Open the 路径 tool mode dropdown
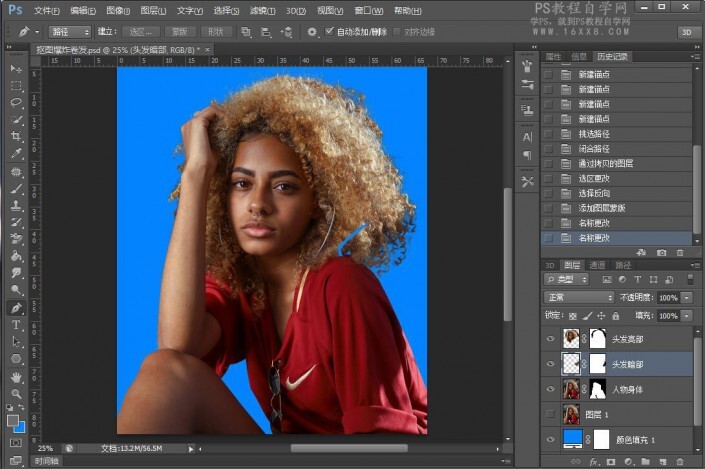 (x=70, y=32)
